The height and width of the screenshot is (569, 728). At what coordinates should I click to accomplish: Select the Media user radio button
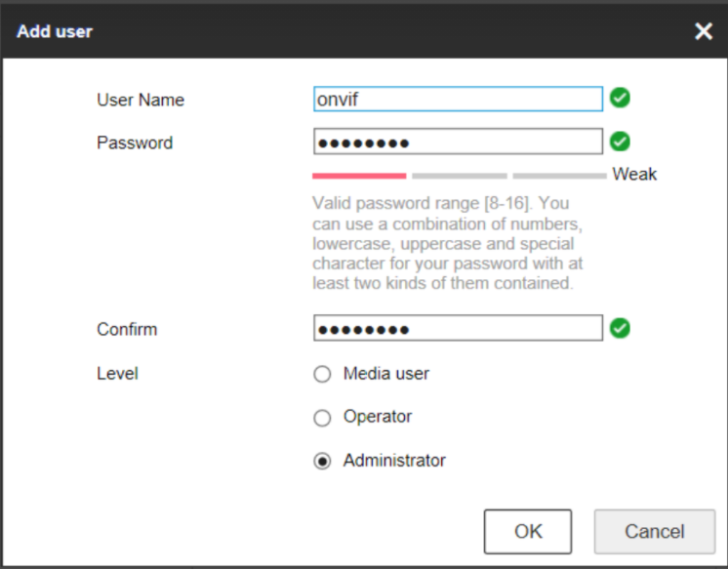[x=323, y=374]
